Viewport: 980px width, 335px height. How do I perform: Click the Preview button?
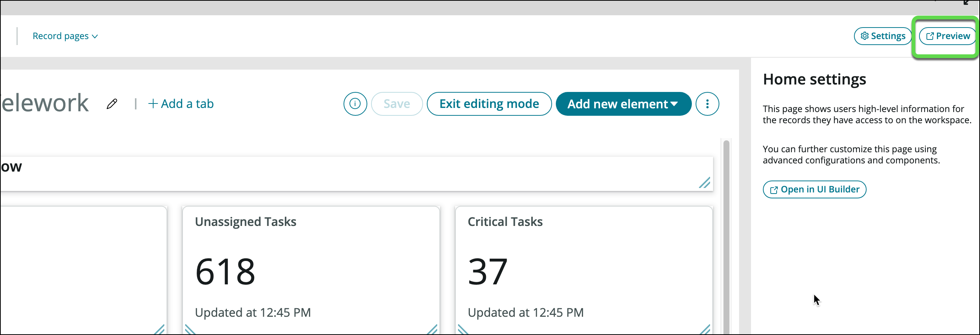(x=948, y=36)
